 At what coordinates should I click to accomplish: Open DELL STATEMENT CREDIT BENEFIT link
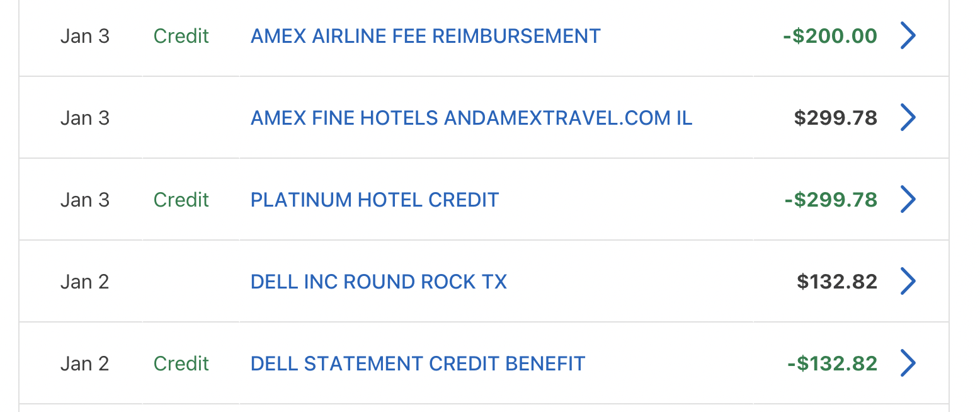pyautogui.click(x=418, y=363)
